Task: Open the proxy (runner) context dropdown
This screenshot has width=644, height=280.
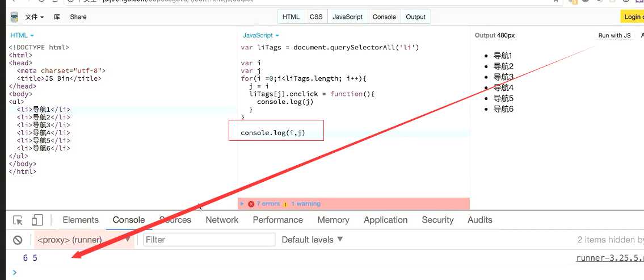Action: point(84,240)
